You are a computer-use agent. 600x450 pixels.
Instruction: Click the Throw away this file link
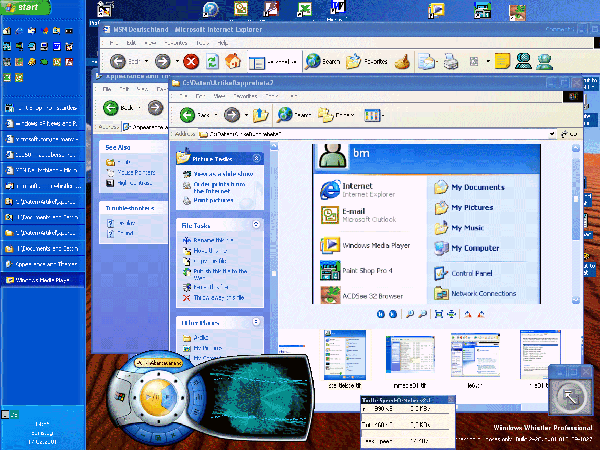pyautogui.click(x=219, y=297)
